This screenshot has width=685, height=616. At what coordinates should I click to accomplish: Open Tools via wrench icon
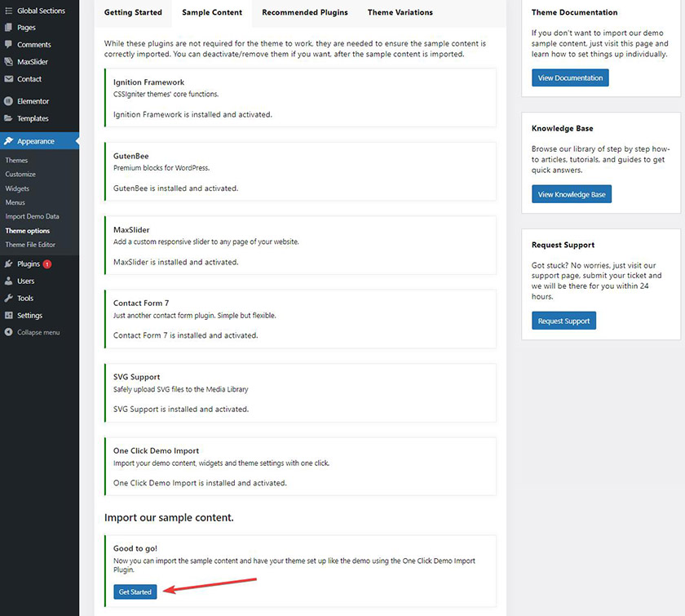coord(8,298)
